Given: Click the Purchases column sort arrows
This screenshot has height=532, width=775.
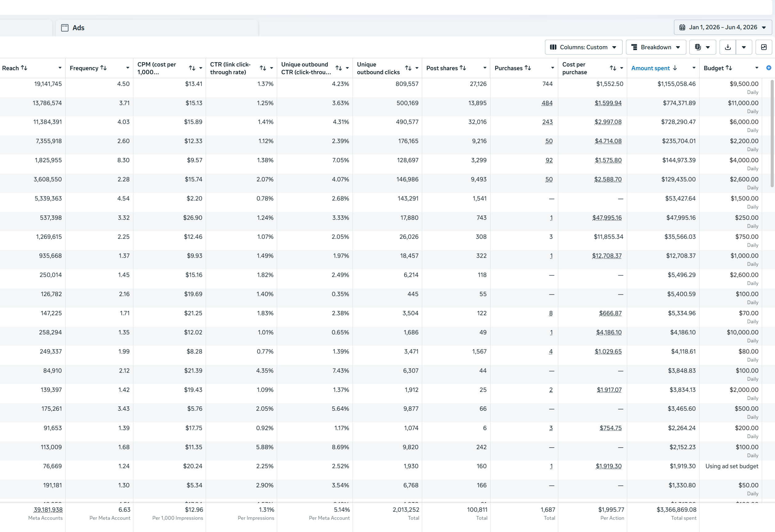Looking at the screenshot, I should (527, 68).
